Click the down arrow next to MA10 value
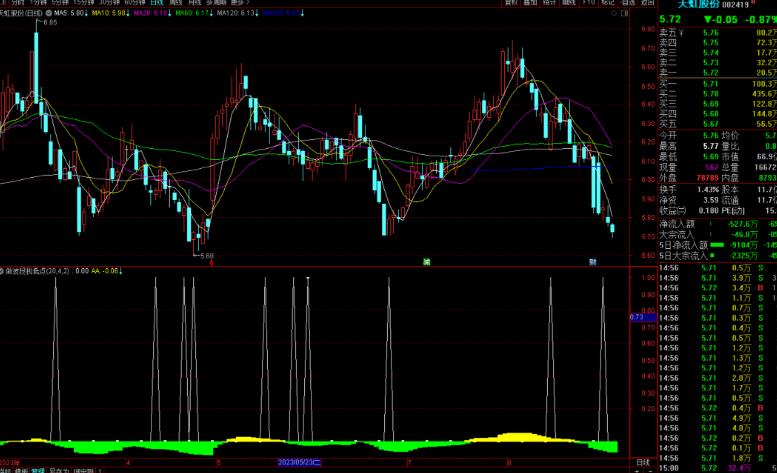This screenshot has height=473, width=777. click(x=128, y=13)
